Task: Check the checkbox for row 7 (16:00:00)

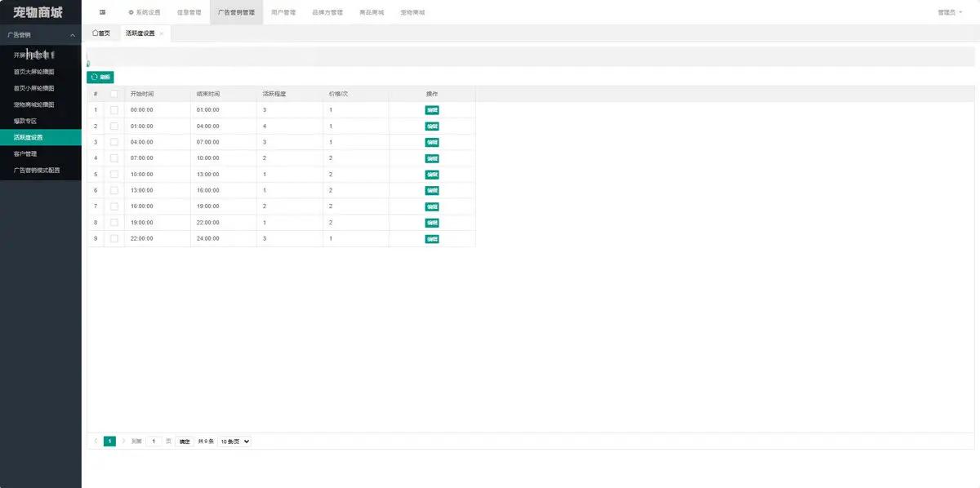Action: coord(114,206)
